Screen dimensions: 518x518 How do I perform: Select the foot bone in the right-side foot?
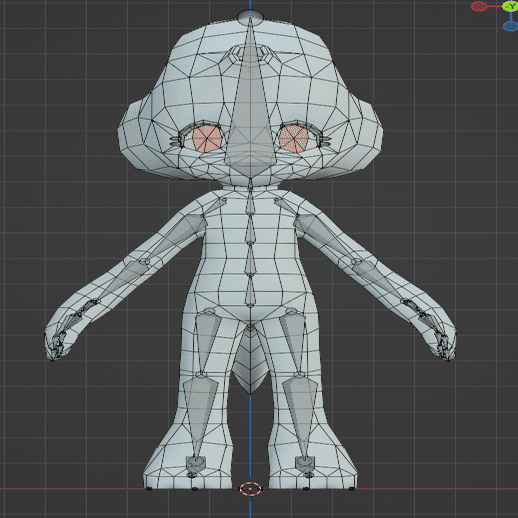pyautogui.click(x=305, y=465)
